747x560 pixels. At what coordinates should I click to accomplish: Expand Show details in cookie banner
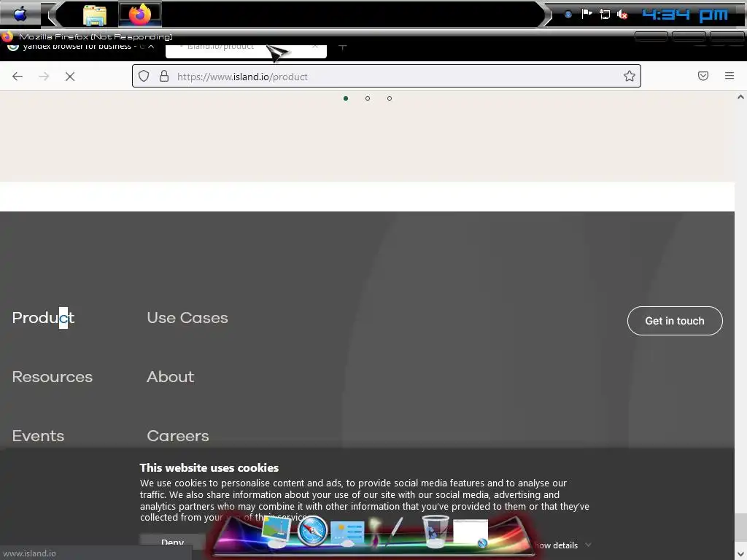[x=561, y=545]
